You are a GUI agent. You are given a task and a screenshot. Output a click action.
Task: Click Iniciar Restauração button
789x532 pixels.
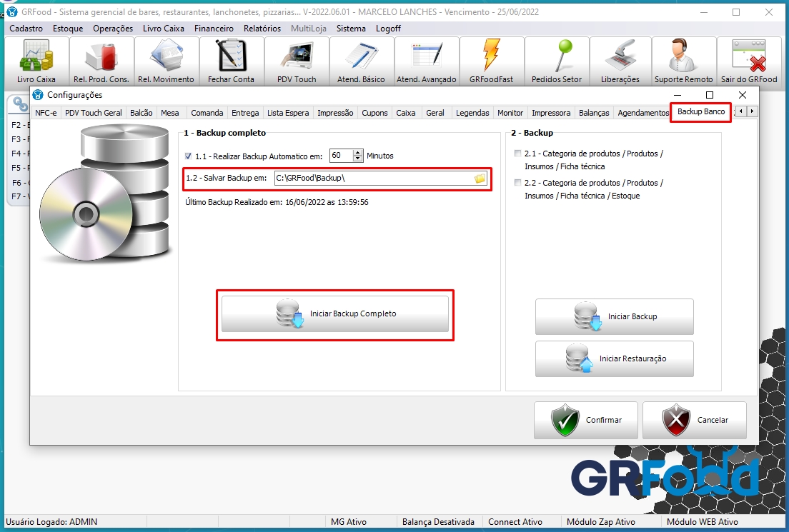click(x=615, y=359)
